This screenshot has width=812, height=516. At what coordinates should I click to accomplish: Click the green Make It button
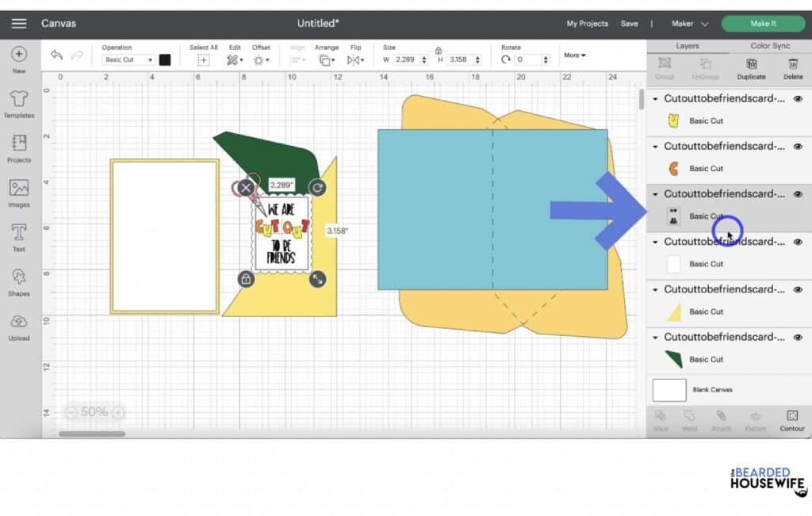point(763,24)
